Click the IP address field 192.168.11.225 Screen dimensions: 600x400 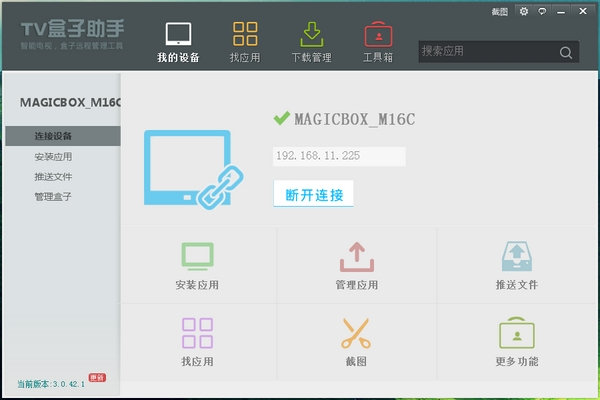point(339,156)
